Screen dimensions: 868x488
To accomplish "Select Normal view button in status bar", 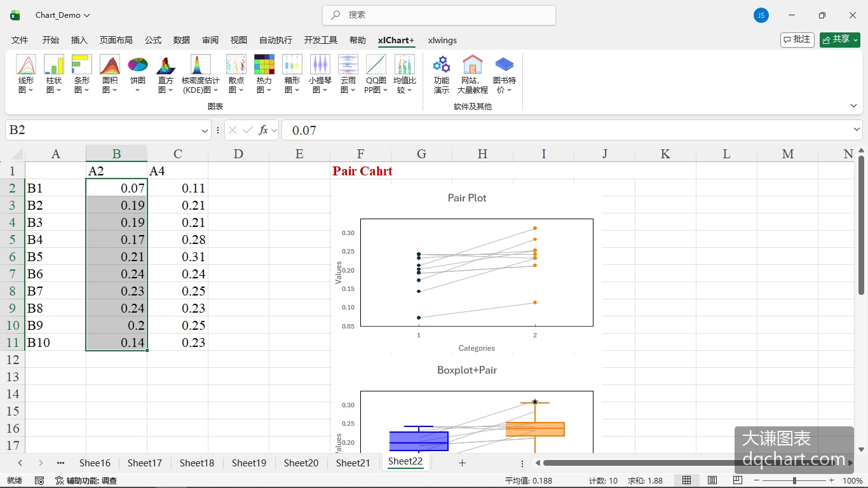I will (x=687, y=480).
